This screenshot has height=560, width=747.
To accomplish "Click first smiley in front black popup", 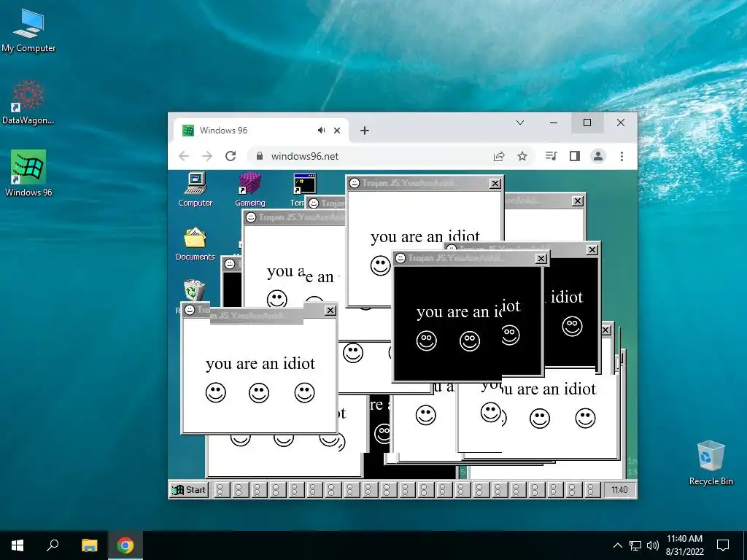I will [426, 341].
